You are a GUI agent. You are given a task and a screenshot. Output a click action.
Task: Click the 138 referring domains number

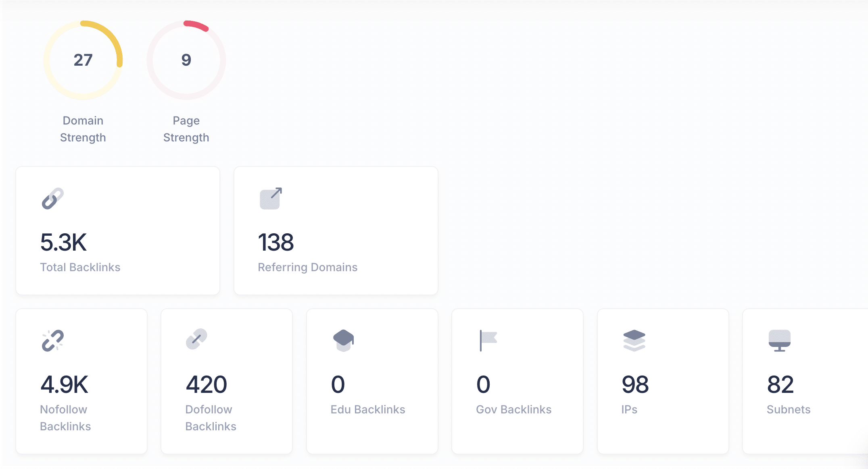pyautogui.click(x=276, y=243)
